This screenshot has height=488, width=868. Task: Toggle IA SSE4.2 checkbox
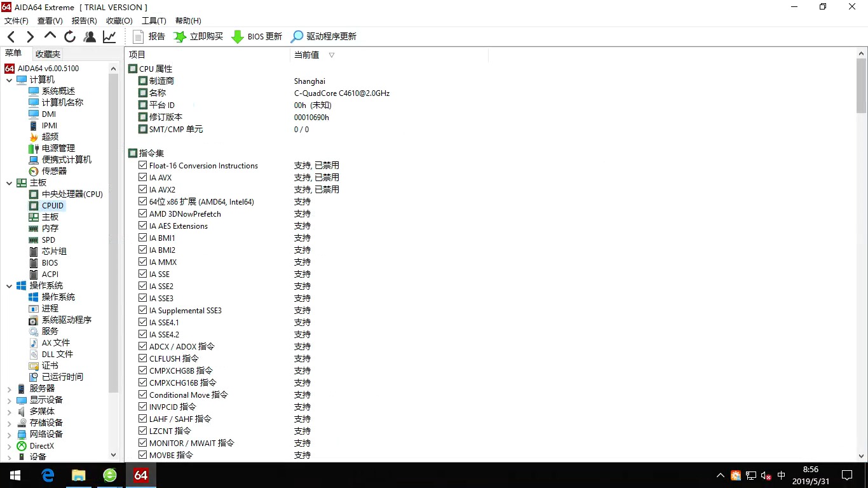(143, 334)
